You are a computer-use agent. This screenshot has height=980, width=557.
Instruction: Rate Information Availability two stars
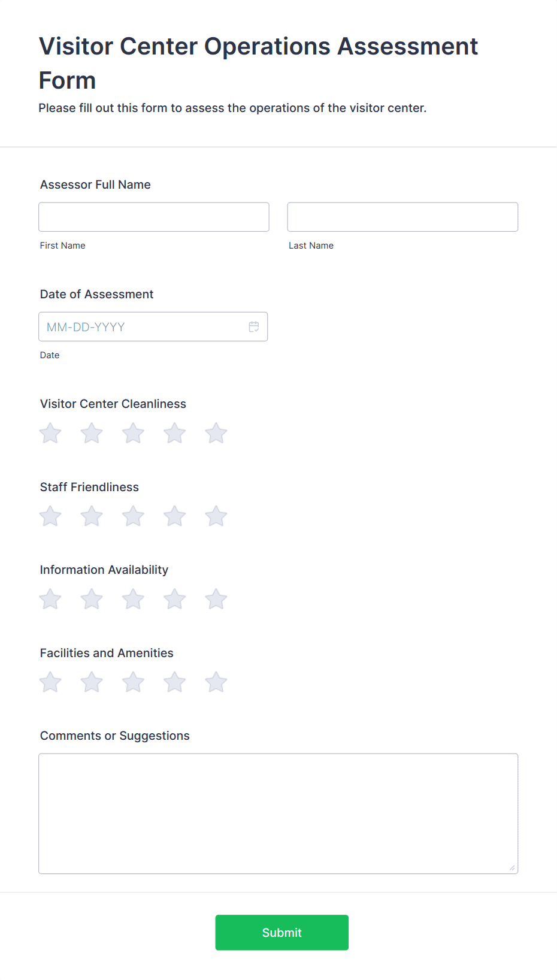(92, 598)
